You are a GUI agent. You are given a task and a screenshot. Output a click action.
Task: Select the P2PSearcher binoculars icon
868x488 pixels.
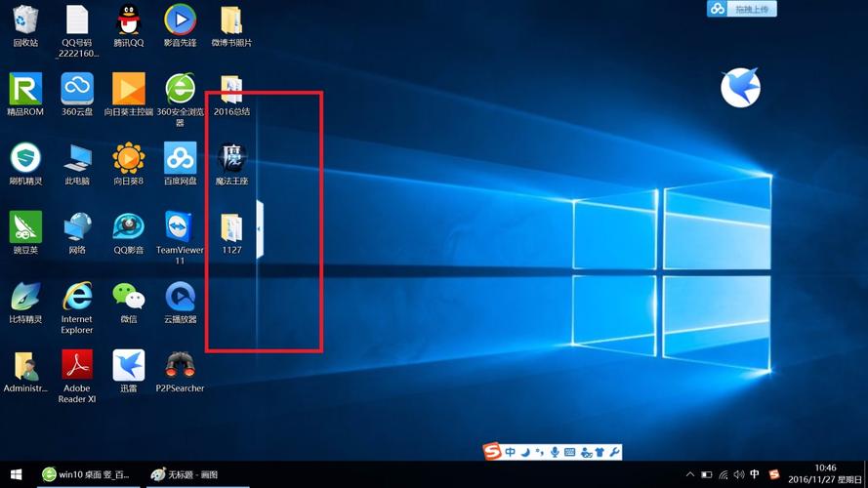click(180, 371)
